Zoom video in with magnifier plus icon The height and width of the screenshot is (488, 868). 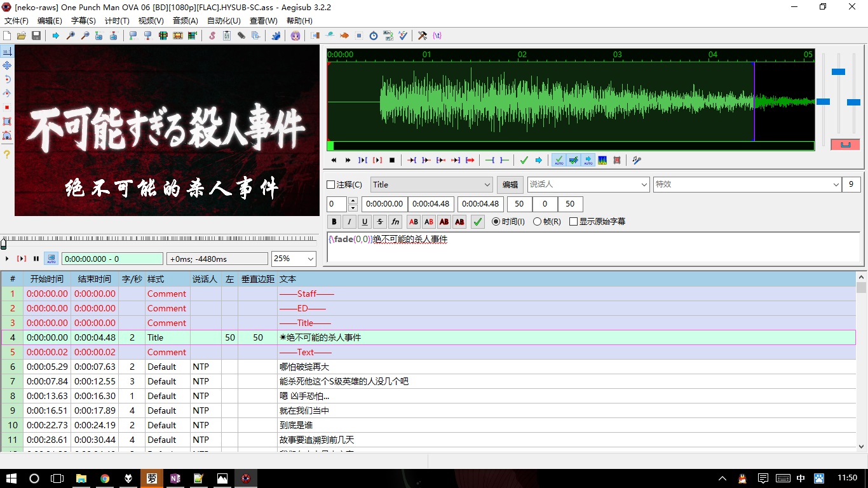point(70,36)
